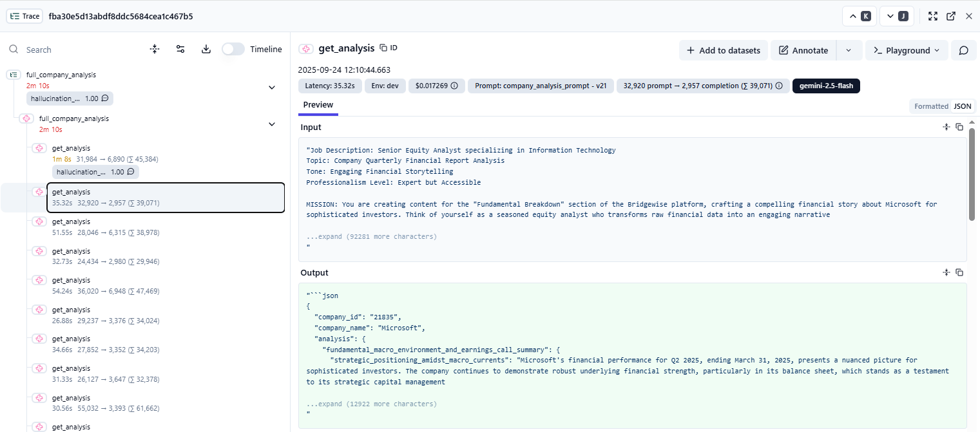Click generation icon of the 1m 8s row
The width and height of the screenshot is (980, 432).
click(39, 148)
